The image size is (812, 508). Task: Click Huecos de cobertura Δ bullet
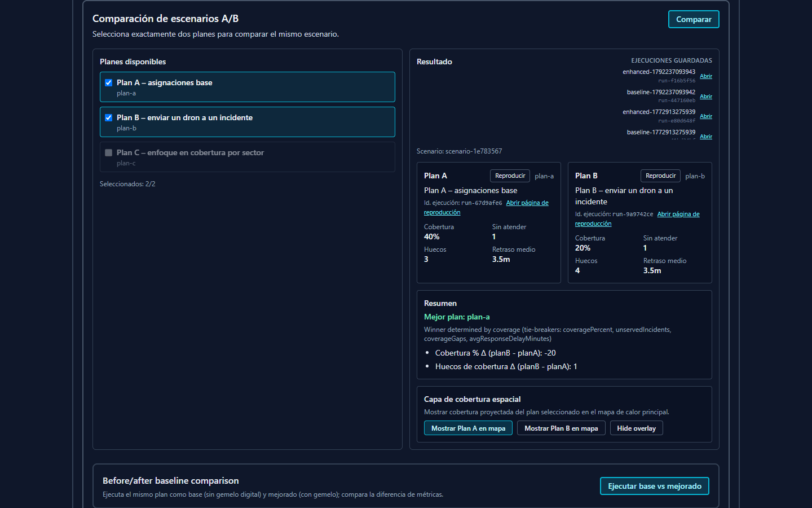tap(506, 367)
